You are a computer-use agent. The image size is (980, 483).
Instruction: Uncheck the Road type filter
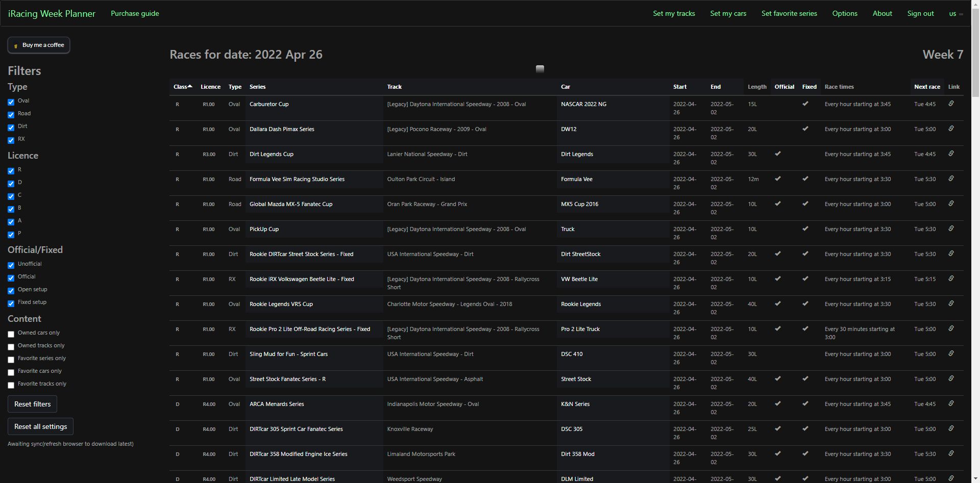tap(11, 115)
